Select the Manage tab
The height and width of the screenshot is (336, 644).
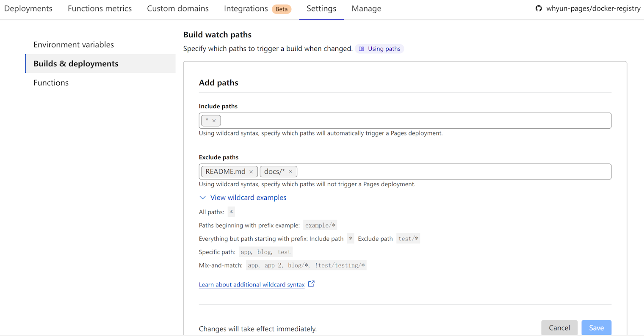point(366,8)
